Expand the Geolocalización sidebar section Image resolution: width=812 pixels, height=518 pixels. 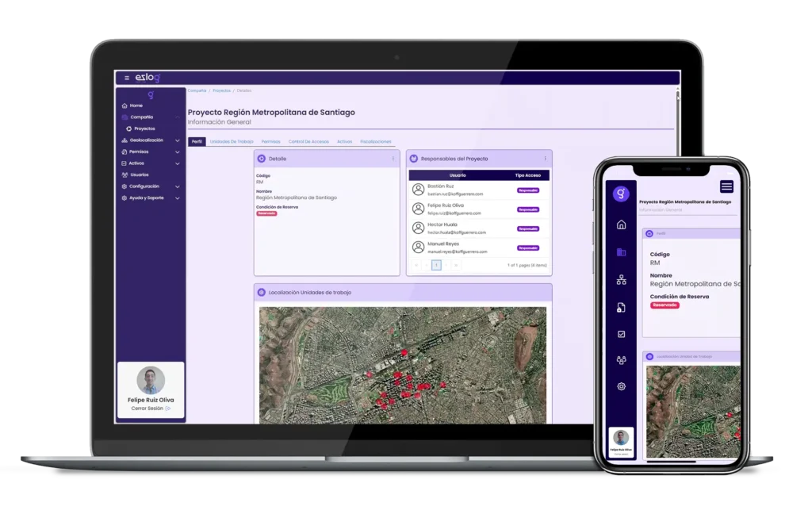(x=177, y=140)
